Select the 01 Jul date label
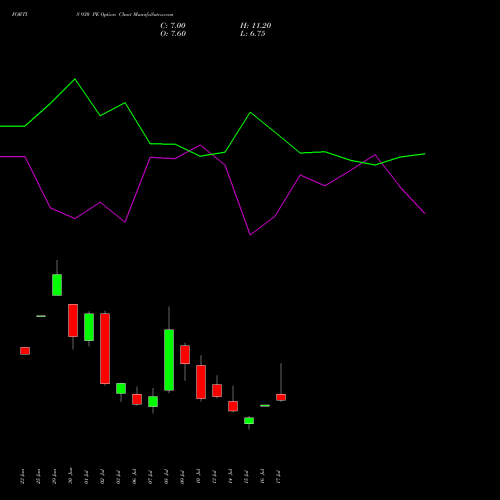This screenshot has width=500, height=500. 86,477
